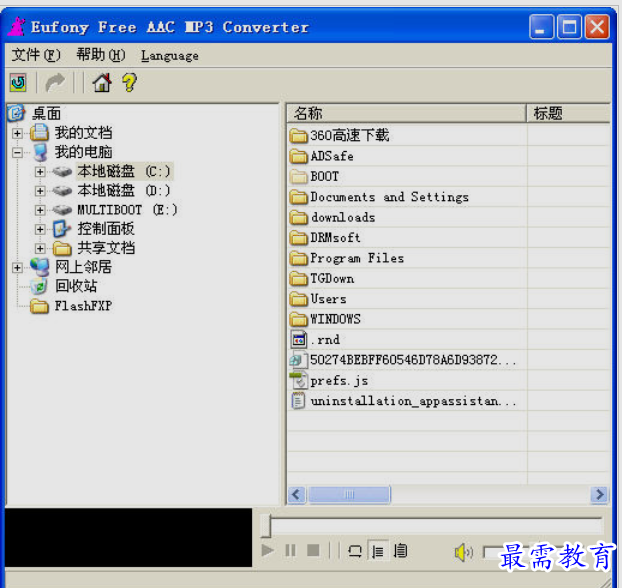Expand the 控制面板 tree node

(40, 229)
